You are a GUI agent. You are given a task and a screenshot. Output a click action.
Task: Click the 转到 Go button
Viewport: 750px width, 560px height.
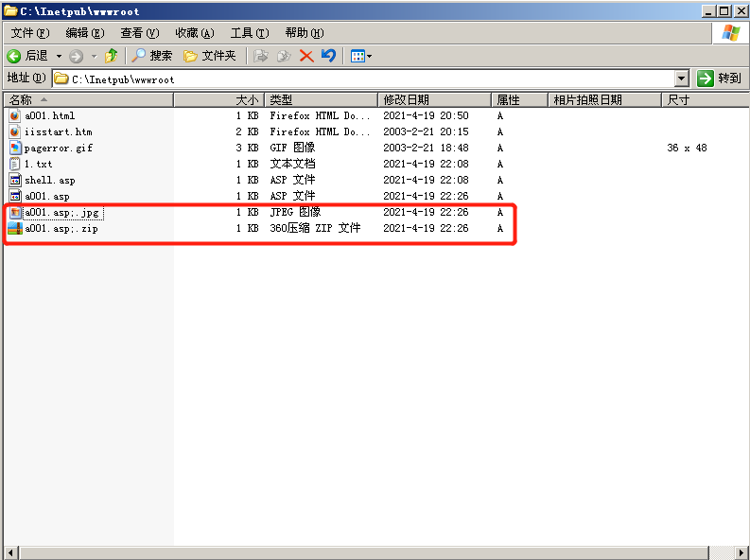pos(719,79)
